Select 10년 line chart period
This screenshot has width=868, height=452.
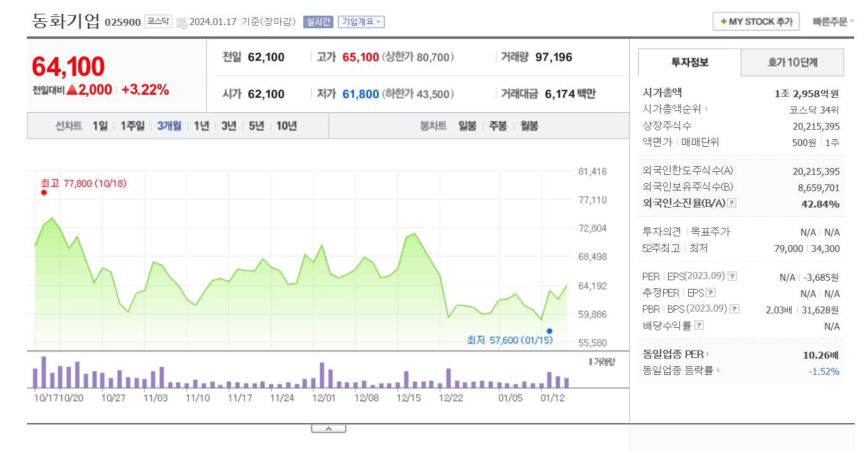point(286,126)
